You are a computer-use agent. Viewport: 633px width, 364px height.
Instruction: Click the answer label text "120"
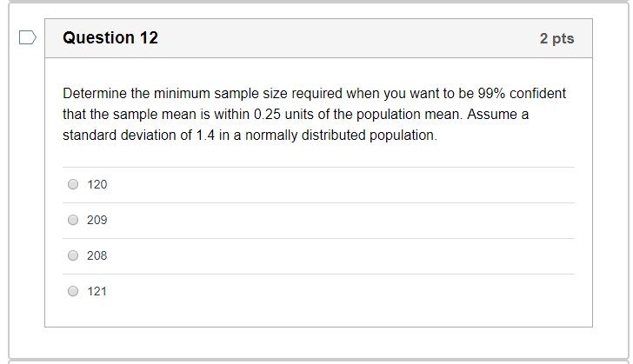point(97,184)
